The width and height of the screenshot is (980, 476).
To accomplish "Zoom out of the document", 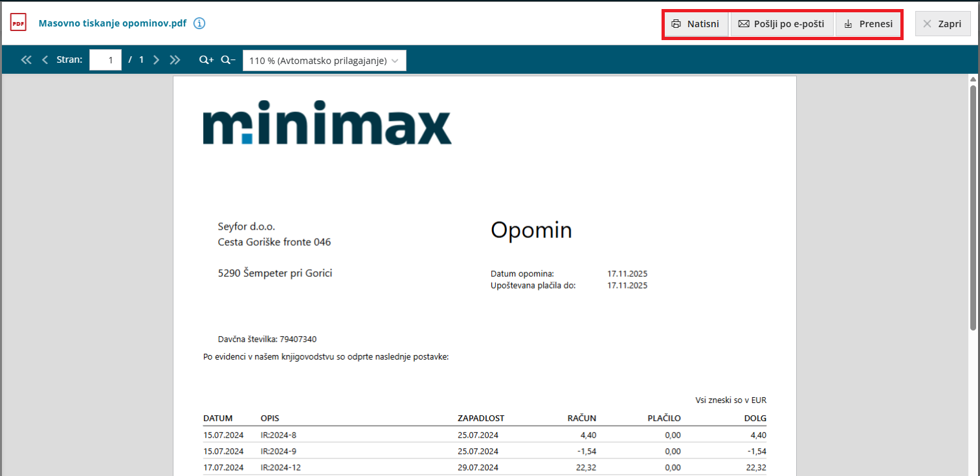I will [228, 60].
